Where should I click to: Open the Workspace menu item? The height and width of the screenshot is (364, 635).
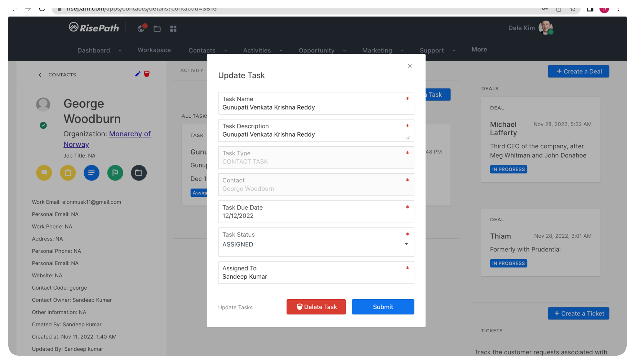[x=154, y=50]
